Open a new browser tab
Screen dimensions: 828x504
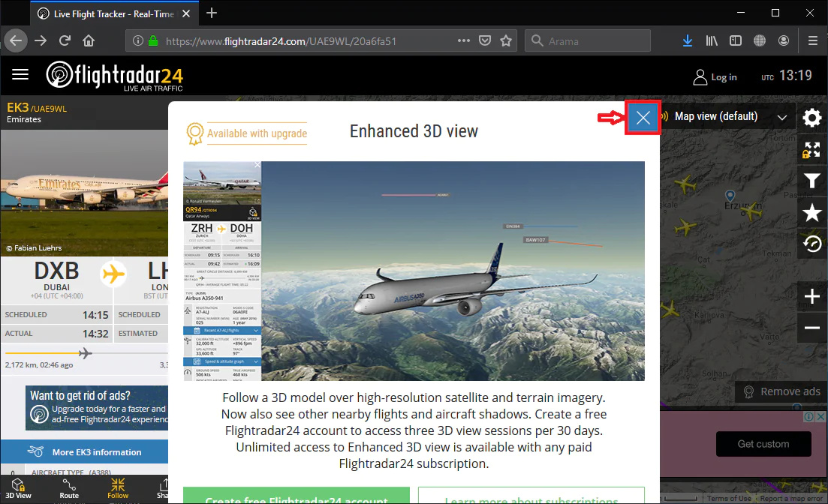(x=212, y=13)
